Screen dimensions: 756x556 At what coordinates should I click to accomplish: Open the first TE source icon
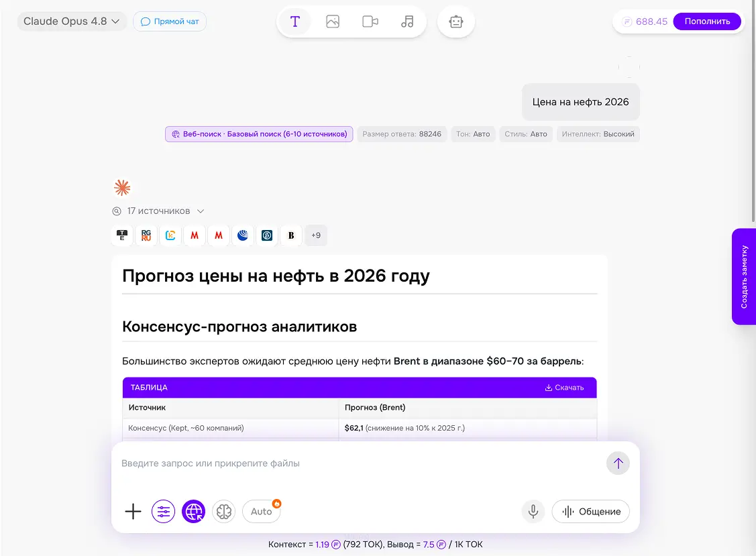(x=123, y=235)
